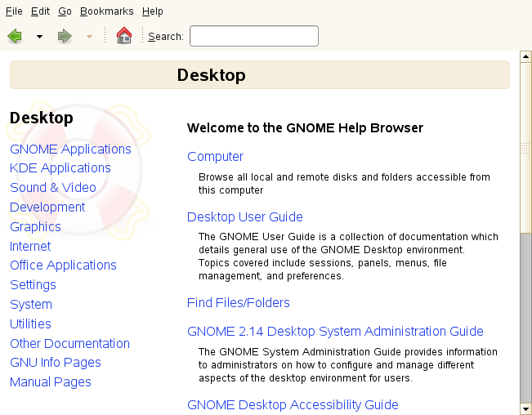Screen dimensions: 532x415
Task: Click the scrollbar up arrow button
Action: (x=525, y=56)
